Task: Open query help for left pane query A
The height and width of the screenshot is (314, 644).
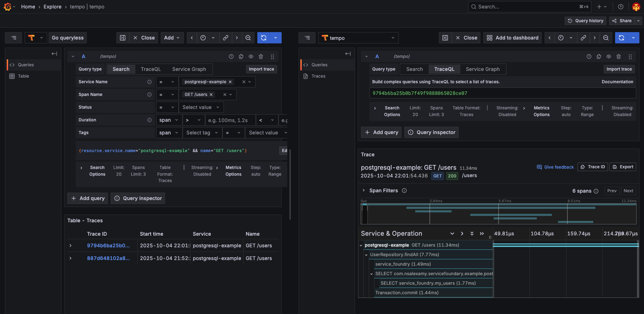Action: 231,56
